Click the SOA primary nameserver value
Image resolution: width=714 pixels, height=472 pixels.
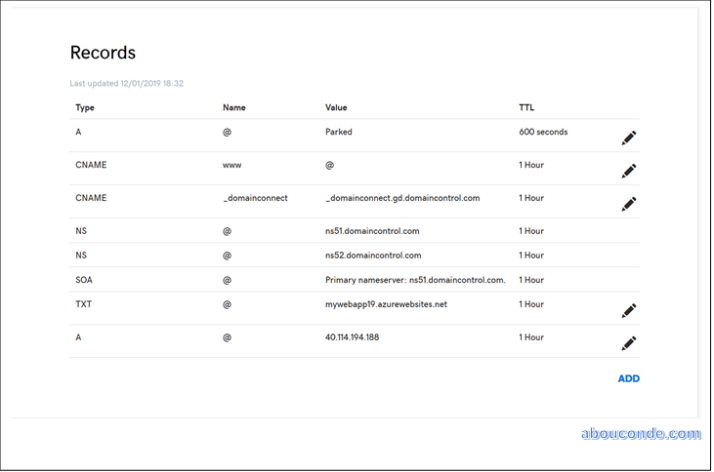pyautogui.click(x=415, y=280)
